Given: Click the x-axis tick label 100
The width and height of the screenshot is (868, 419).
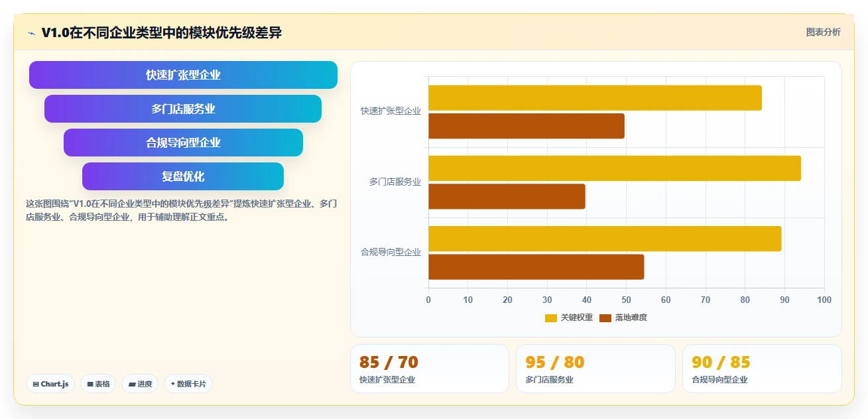Looking at the screenshot, I should 824,300.
